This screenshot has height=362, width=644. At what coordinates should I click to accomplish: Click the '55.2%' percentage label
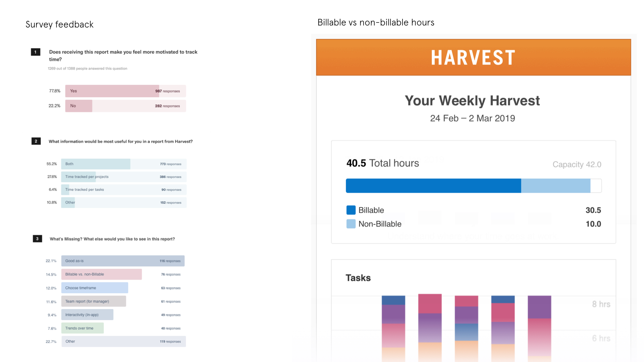[x=52, y=164]
